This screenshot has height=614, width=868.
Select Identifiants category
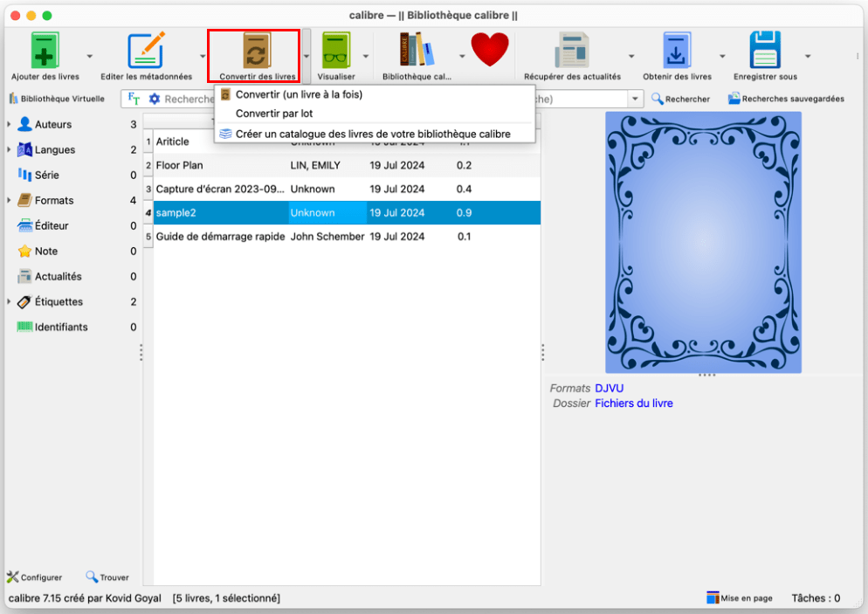click(x=61, y=327)
